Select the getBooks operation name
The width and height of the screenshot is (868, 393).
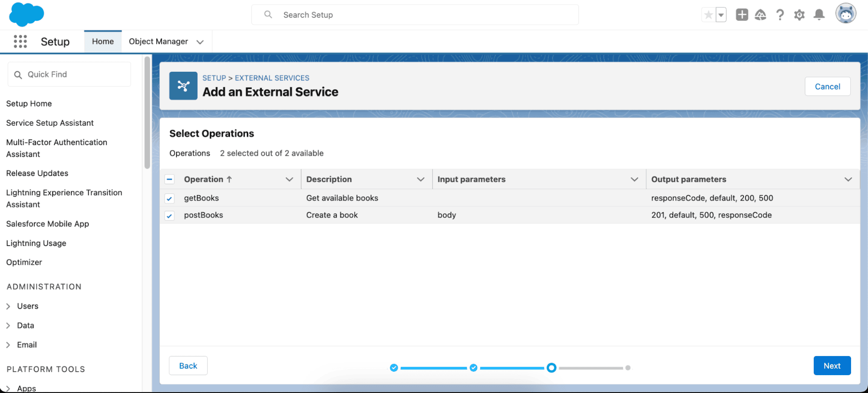tap(201, 198)
